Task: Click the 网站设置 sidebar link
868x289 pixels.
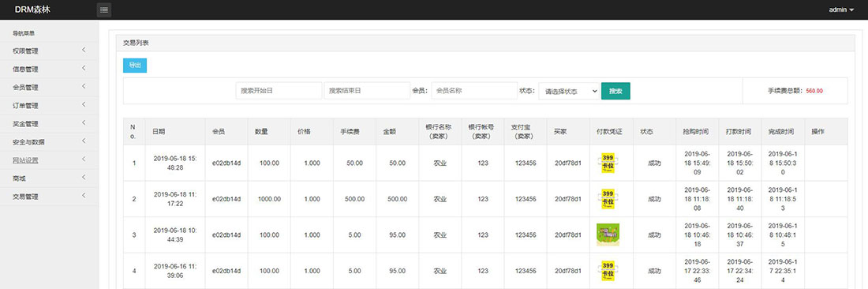Action: [x=25, y=160]
